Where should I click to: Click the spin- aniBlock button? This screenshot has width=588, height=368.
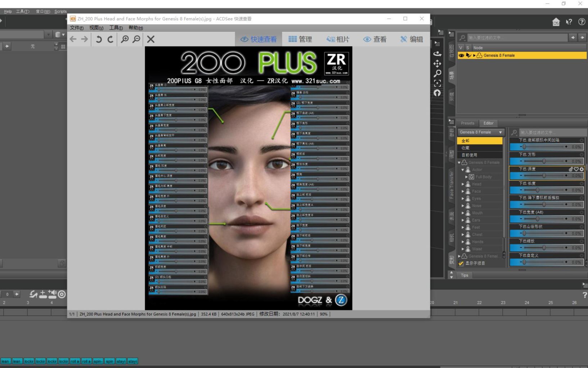(98, 361)
